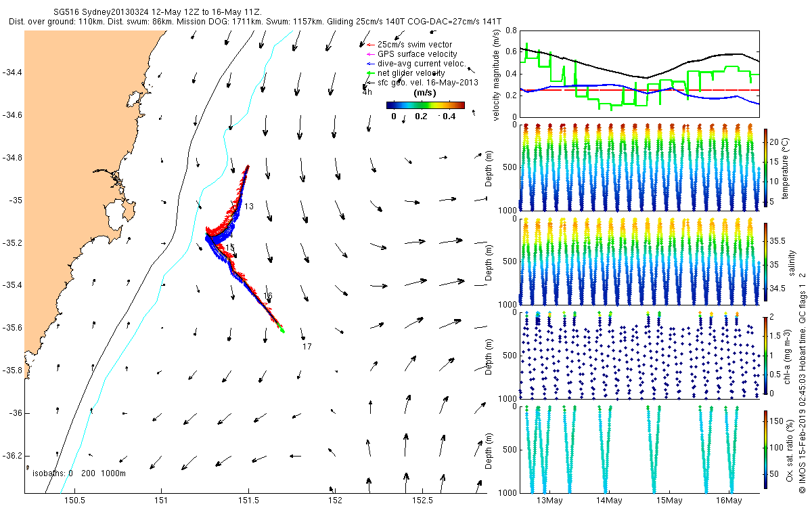The image size is (812, 508).
Task: Select the 'sfc geo. vel. 16-May-2013' legend label
Action: 428,82
